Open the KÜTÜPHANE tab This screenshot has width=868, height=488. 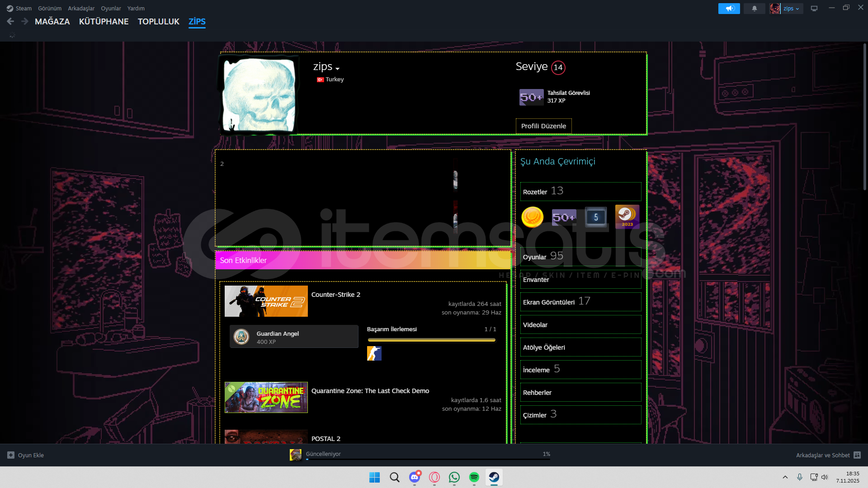pos(104,21)
